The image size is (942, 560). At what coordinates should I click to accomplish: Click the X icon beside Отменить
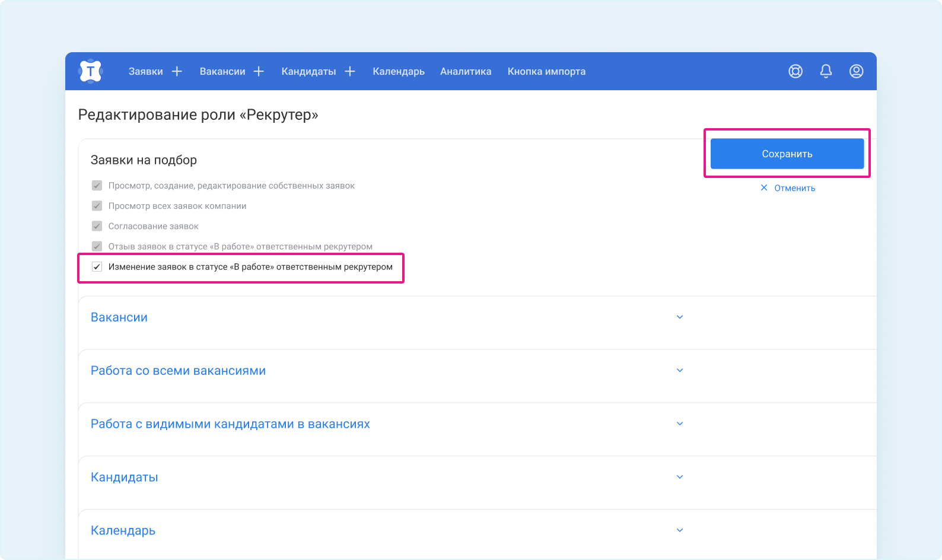[764, 188]
